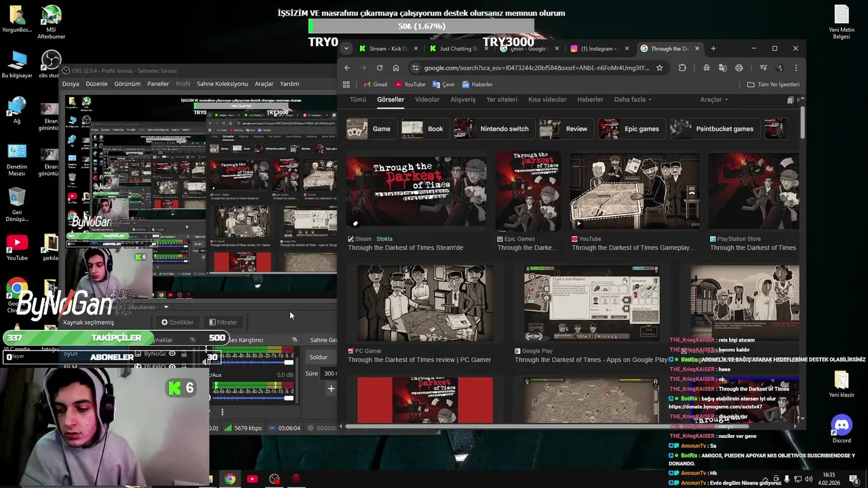868x488 pixels.
Task: Open Düzenle menu in OBS
Action: 96,84
